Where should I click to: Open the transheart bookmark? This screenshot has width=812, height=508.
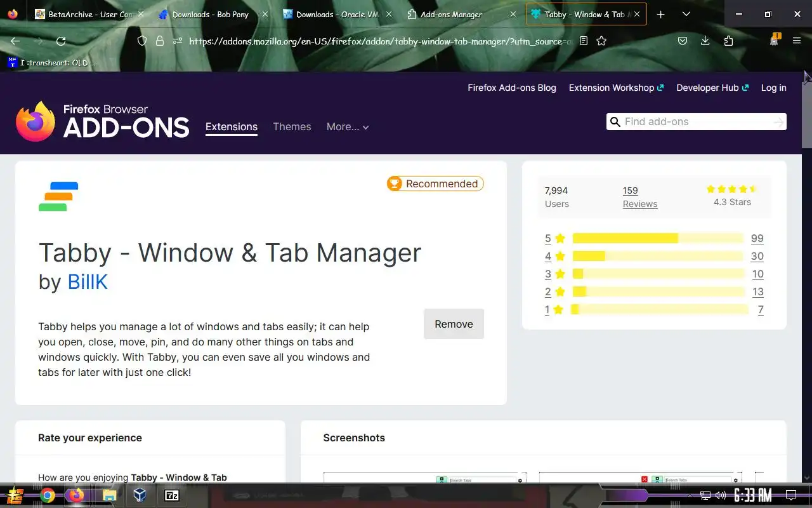tap(52, 62)
